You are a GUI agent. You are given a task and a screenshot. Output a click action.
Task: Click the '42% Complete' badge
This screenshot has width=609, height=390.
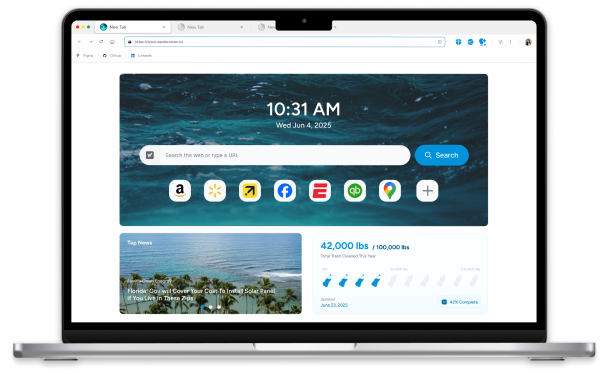[x=460, y=302]
